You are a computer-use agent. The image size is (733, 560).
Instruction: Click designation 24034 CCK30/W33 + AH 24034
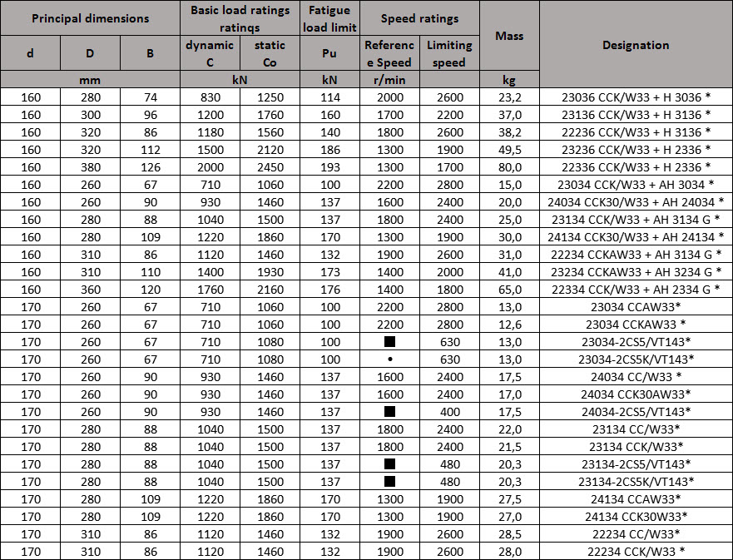point(636,202)
